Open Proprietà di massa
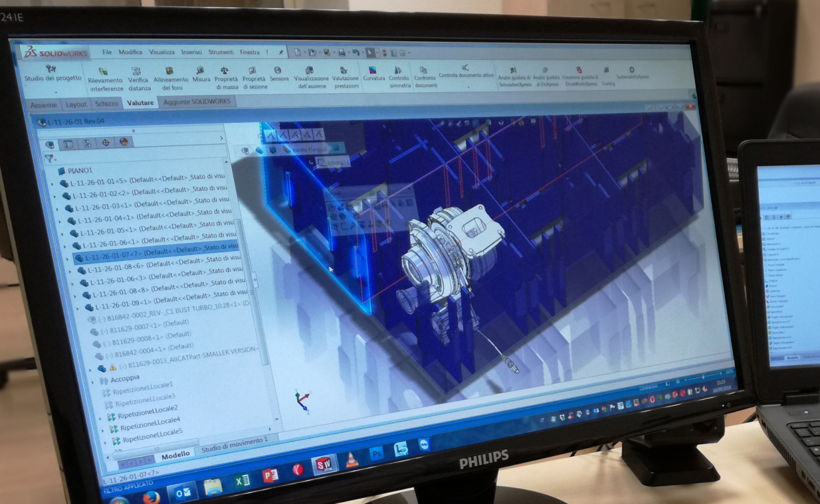Image resolution: width=820 pixels, height=504 pixels. [x=226, y=78]
